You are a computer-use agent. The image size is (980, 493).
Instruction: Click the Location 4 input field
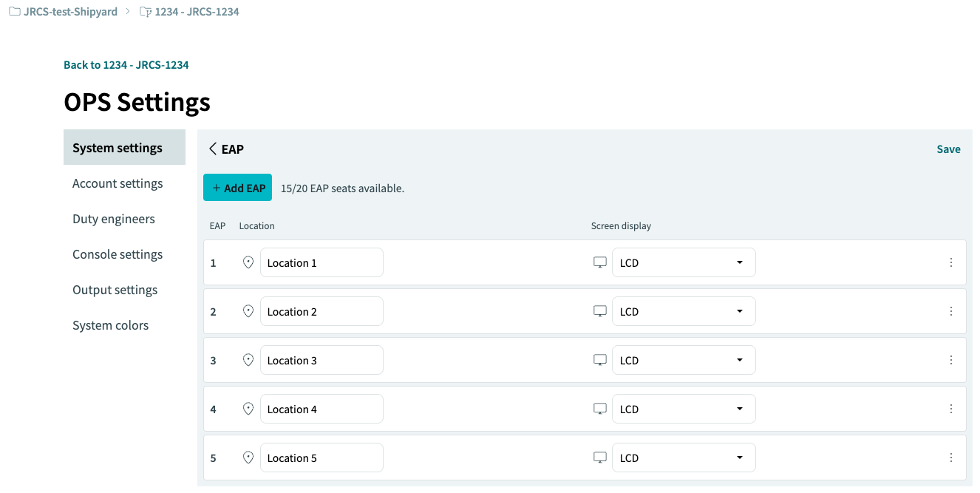(x=321, y=409)
